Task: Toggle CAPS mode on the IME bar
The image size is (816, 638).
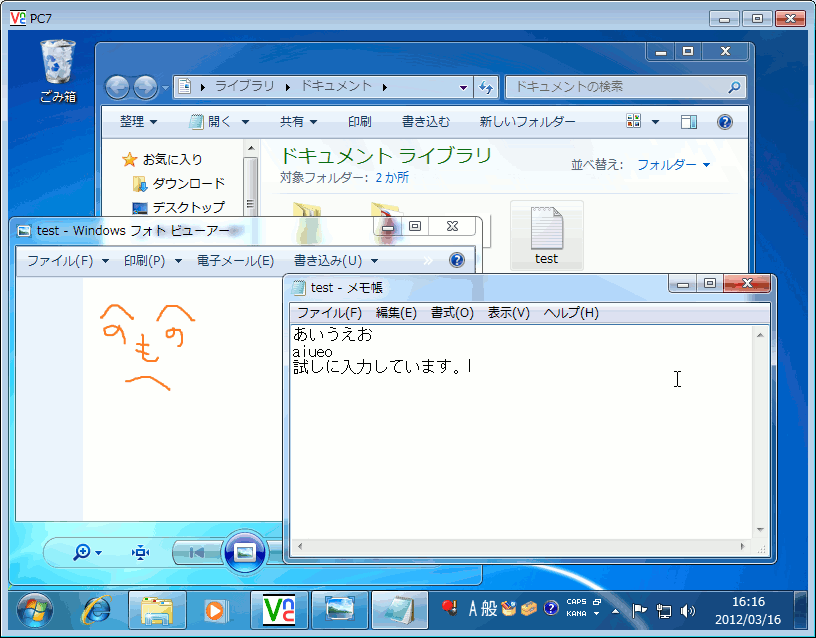Action: pos(575,602)
